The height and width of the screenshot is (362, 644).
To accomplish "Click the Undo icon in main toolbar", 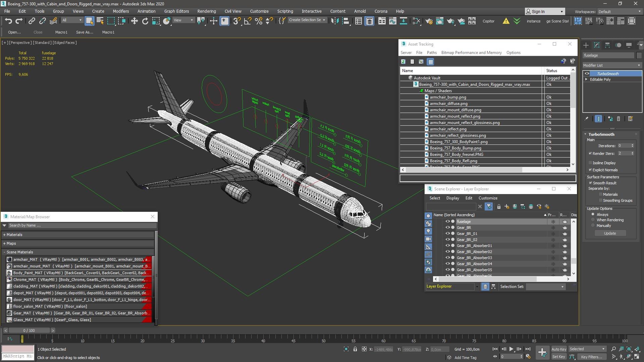I will (8, 21).
